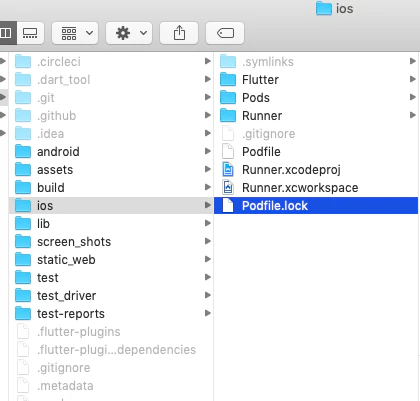Select the highlighted Podfile.lock file
The height and width of the screenshot is (401, 420).
316,206
